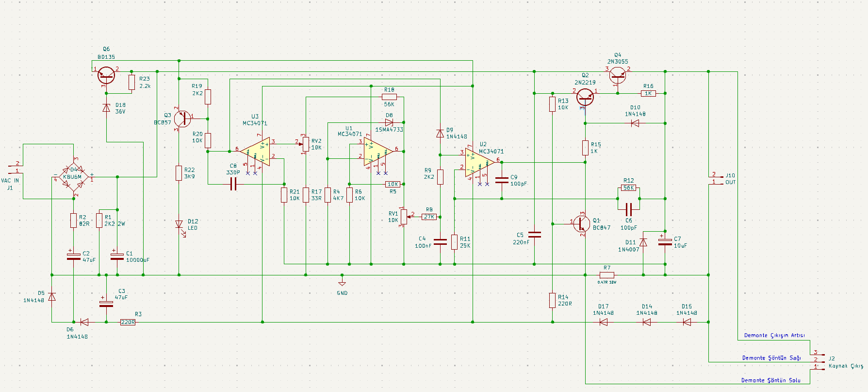Select the RV2 10K potentiometer symbol
Screen dimensions: 868x392
click(x=304, y=144)
